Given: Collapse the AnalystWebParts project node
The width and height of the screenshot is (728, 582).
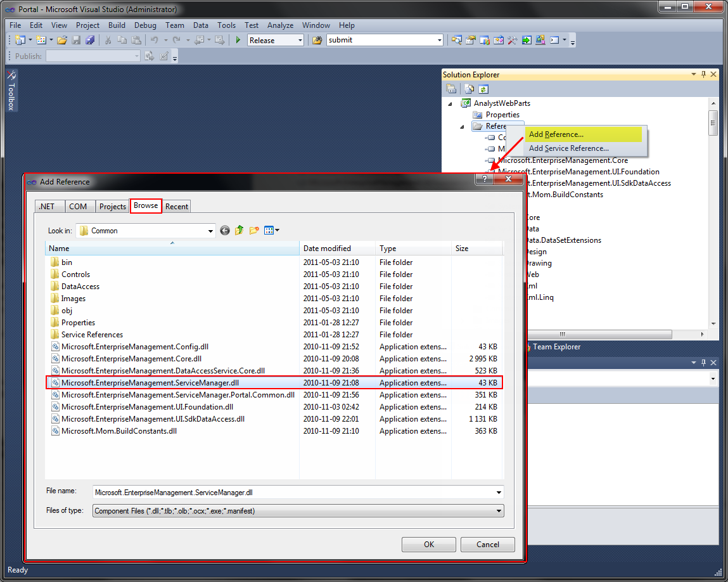Looking at the screenshot, I should pos(450,103).
